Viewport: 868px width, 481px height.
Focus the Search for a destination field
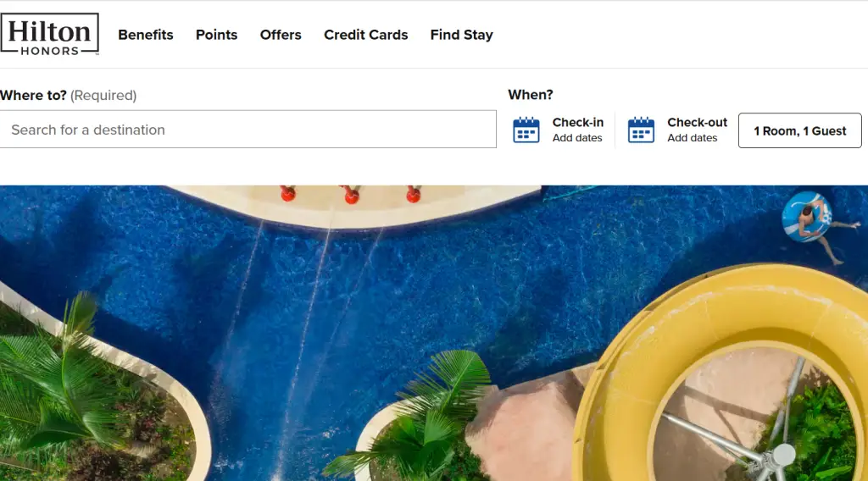248,130
